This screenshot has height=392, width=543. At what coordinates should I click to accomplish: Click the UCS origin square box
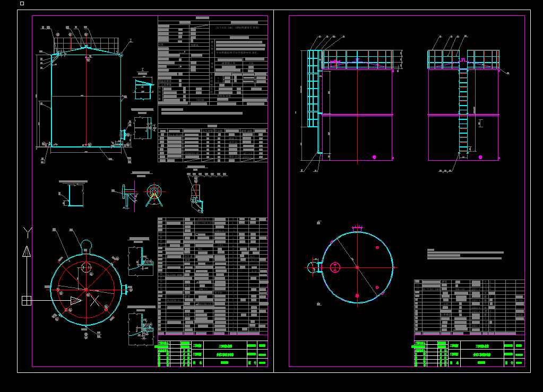27,301
